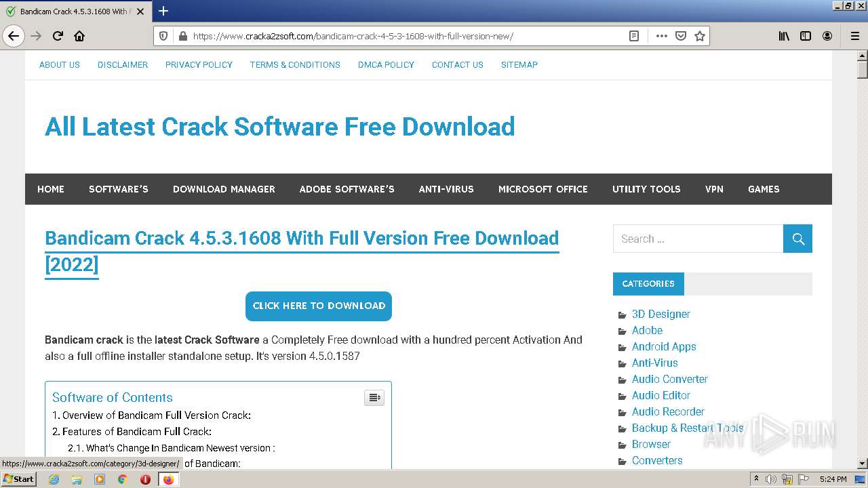Image resolution: width=868 pixels, height=488 pixels.
Task: Select DOWNLOAD MANAGER menu item
Action: (x=224, y=189)
